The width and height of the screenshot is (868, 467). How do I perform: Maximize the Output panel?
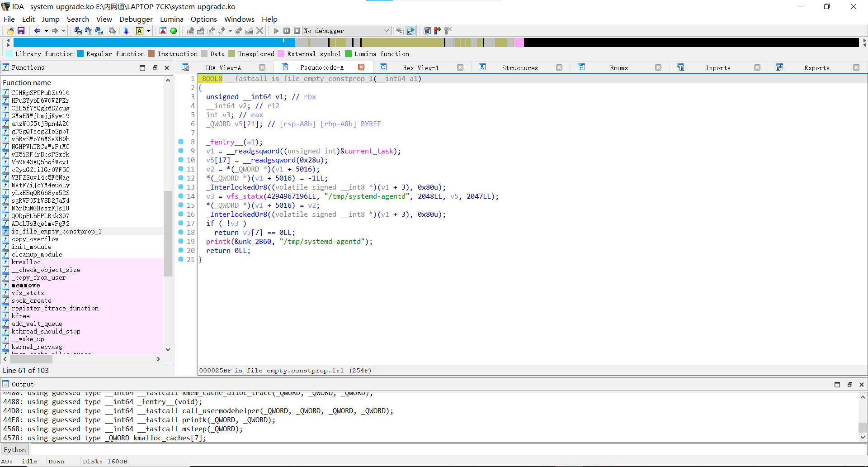[837, 385]
